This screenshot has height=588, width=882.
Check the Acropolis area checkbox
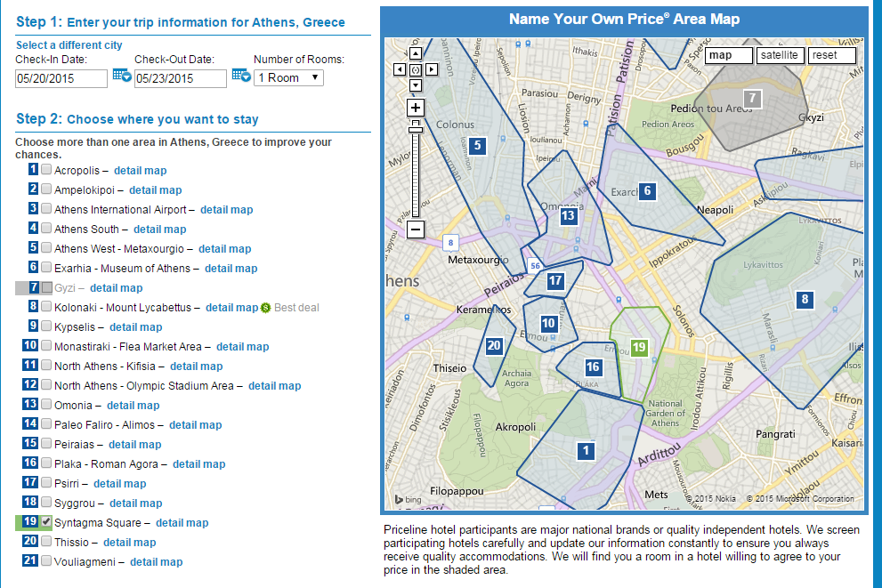(x=46, y=169)
